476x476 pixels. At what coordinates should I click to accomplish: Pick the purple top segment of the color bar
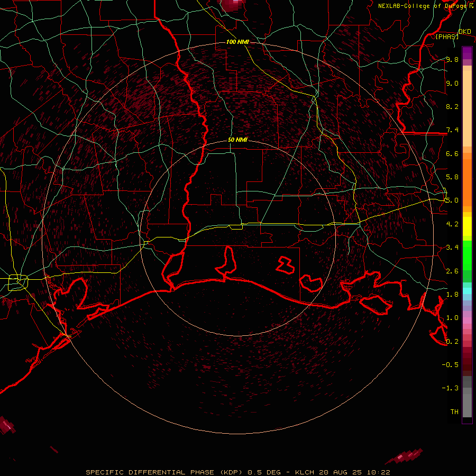tap(467, 53)
